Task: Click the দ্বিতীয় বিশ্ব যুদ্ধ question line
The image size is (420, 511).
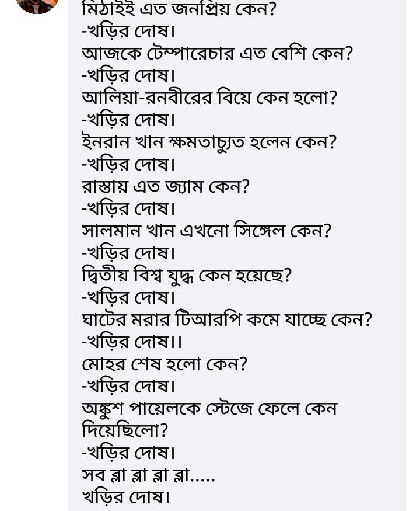Action: point(186,275)
